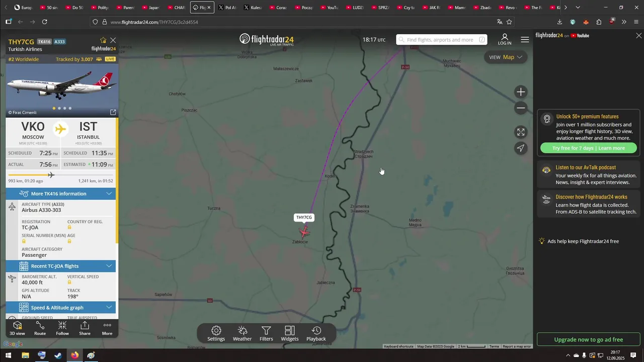Select the second aircraft photo dot
644x362 pixels.
[59, 108]
